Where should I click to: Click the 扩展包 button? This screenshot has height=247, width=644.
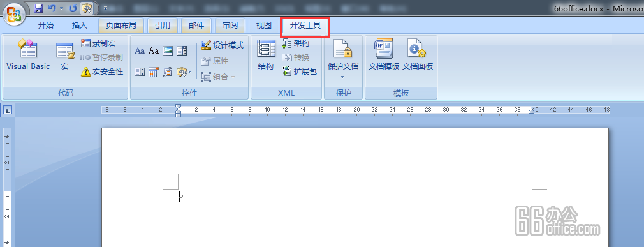coord(300,71)
